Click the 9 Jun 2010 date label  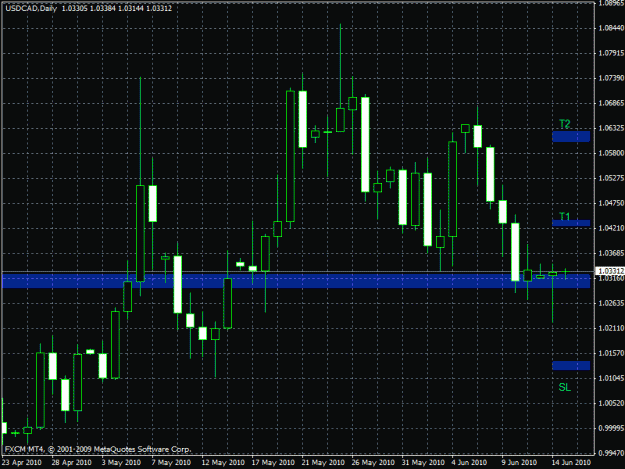[519, 463]
